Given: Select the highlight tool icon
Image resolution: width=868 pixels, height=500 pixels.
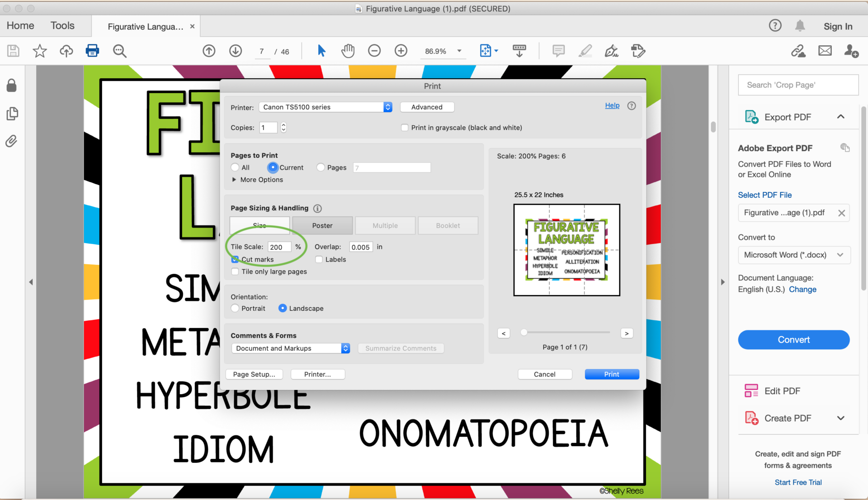Looking at the screenshot, I should 585,51.
